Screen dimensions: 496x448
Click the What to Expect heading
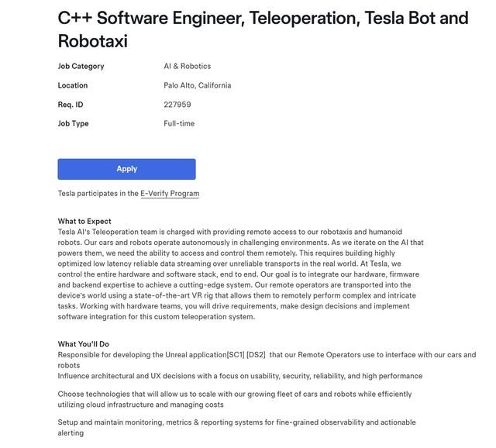pyautogui.click(x=84, y=221)
